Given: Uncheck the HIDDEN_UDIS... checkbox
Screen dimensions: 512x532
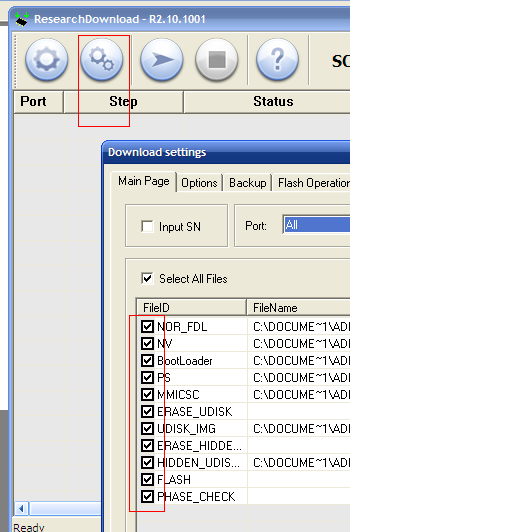Looking at the screenshot, I should 147,462.
